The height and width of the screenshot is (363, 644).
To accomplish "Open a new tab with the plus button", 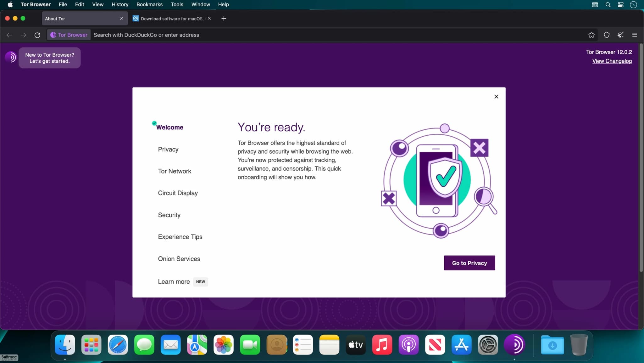I will click(224, 19).
